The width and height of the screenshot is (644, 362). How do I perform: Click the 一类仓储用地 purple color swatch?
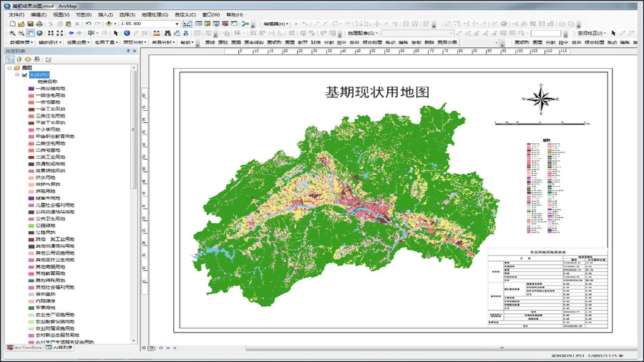click(31, 89)
